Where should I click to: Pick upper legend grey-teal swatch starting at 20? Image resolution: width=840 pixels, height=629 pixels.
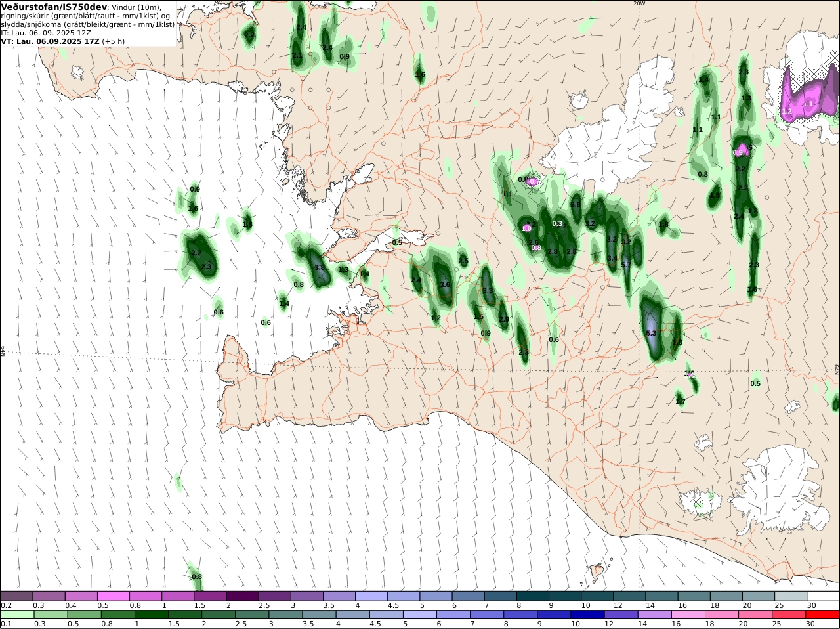[x=759, y=596]
